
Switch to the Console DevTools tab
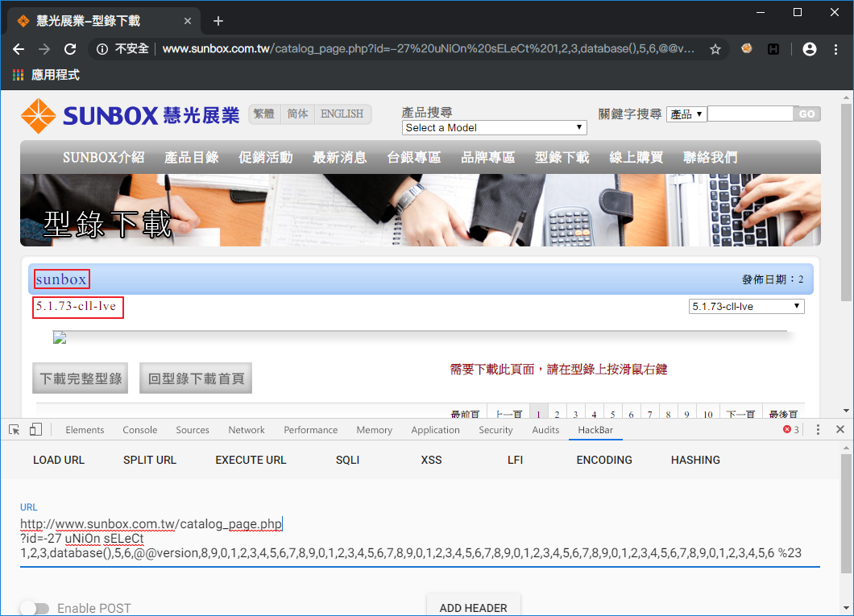tap(140, 430)
